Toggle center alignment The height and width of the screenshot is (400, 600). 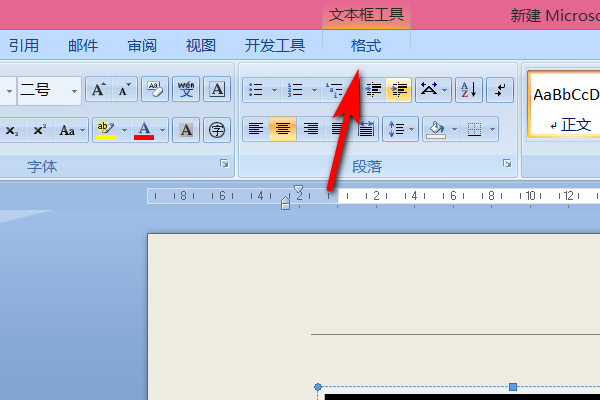click(282, 129)
